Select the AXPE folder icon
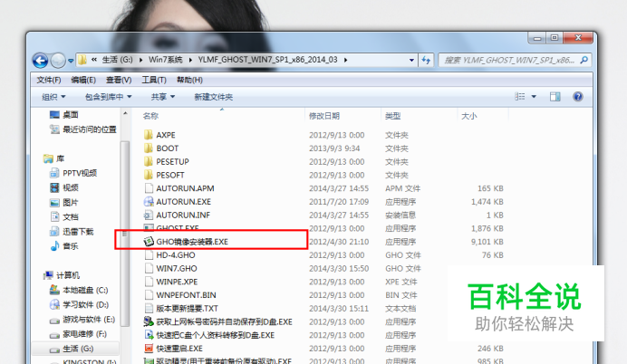The height and width of the screenshot is (364, 627). [x=149, y=135]
